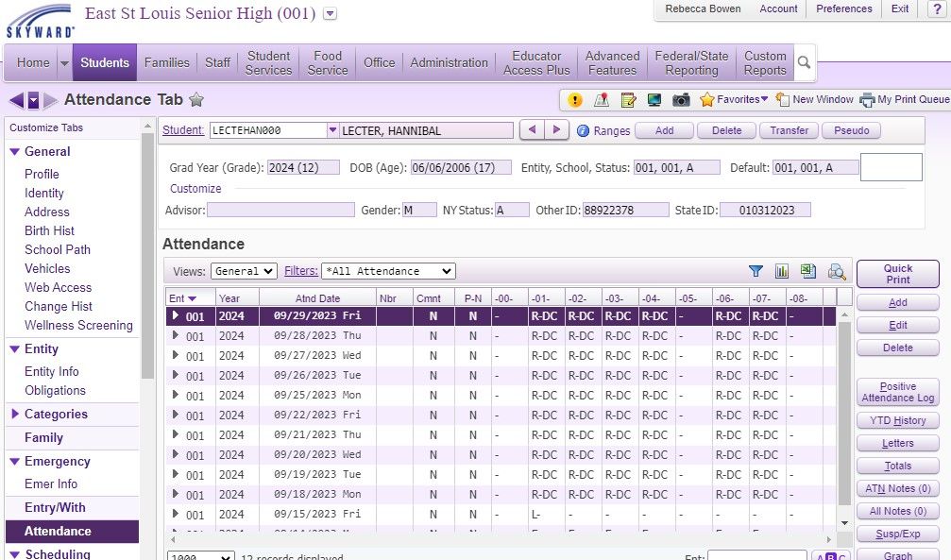This screenshot has height=560, width=951.
Task: Click the notepad with pencil icon
Action: (628, 99)
